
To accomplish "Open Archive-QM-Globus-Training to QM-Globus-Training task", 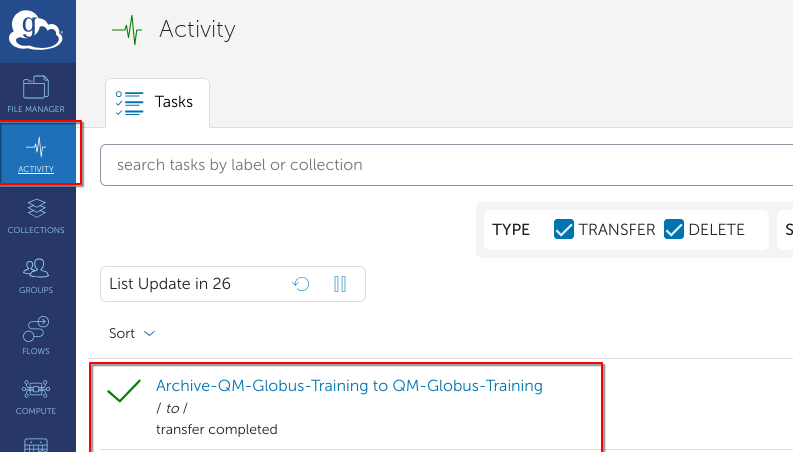I will click(x=349, y=386).
